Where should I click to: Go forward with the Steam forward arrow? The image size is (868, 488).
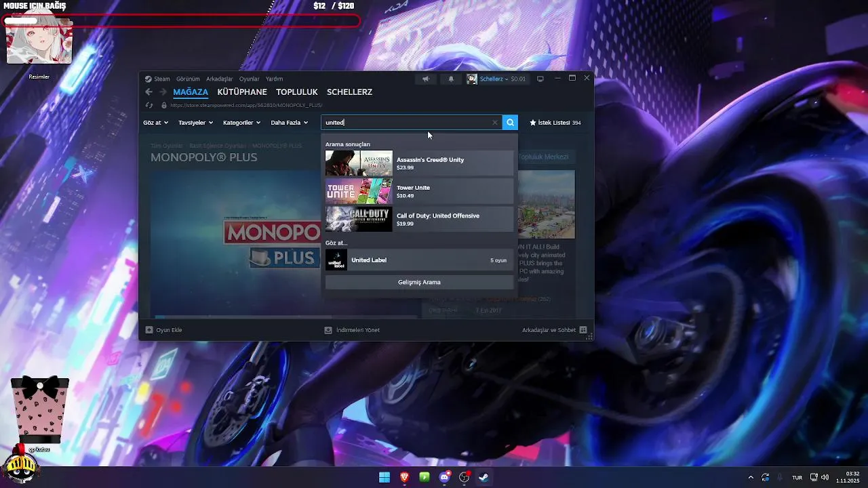click(x=162, y=92)
